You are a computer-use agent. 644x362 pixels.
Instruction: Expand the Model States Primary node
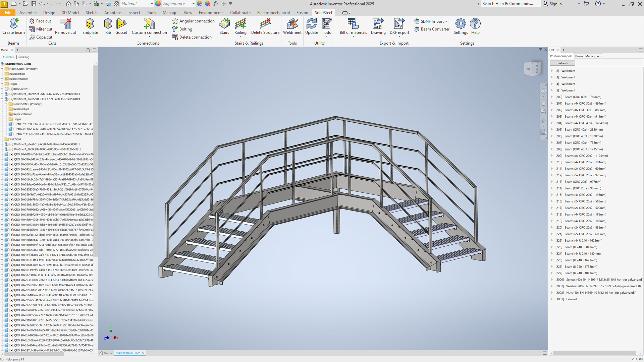point(2,69)
